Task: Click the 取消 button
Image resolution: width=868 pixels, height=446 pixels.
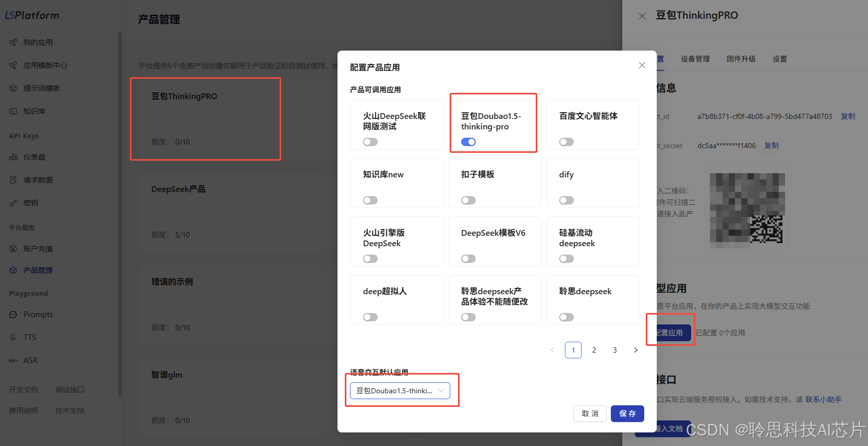Action: pyautogui.click(x=590, y=414)
